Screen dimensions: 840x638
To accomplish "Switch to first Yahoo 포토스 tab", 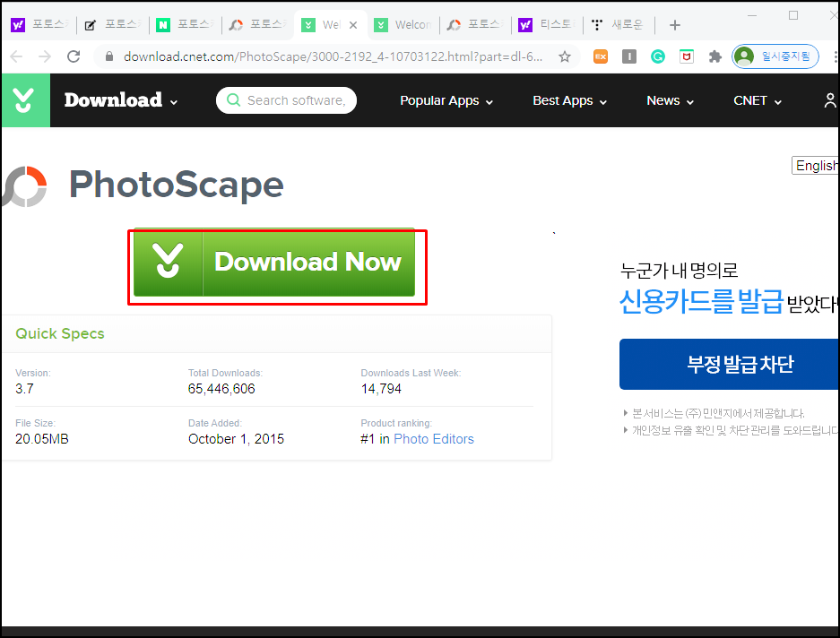I will click(39, 24).
